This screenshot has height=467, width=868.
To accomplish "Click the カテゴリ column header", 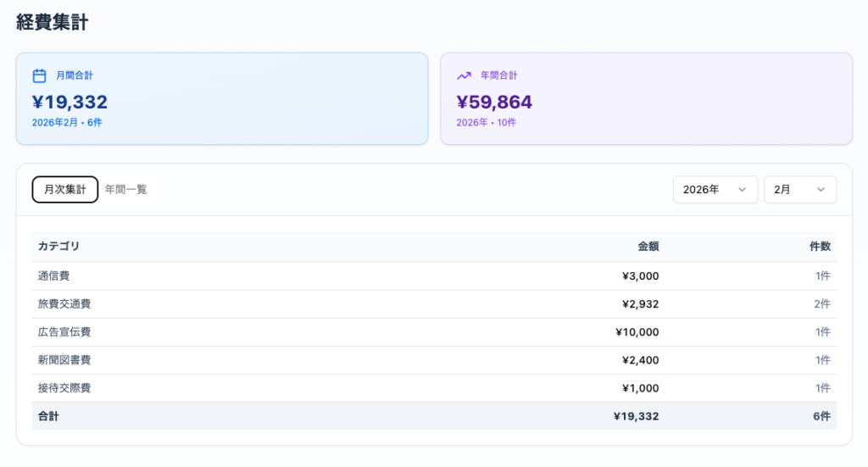I will coord(59,247).
